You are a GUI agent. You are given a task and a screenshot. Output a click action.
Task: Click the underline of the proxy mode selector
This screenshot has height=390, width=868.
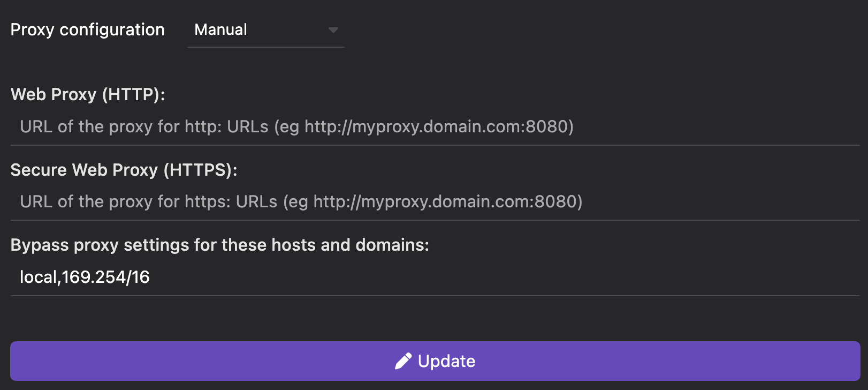point(266,48)
